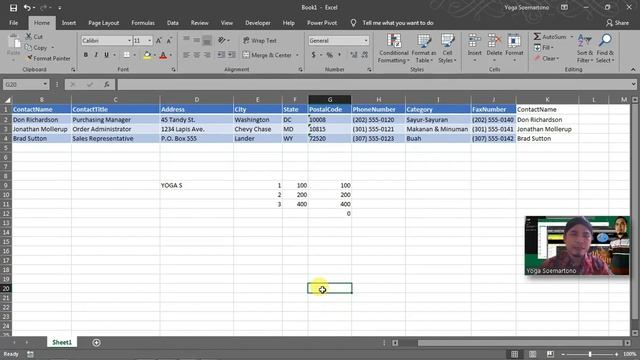640x360 pixels.
Task: Apply the Fill Color bucket
Action: pos(147,55)
